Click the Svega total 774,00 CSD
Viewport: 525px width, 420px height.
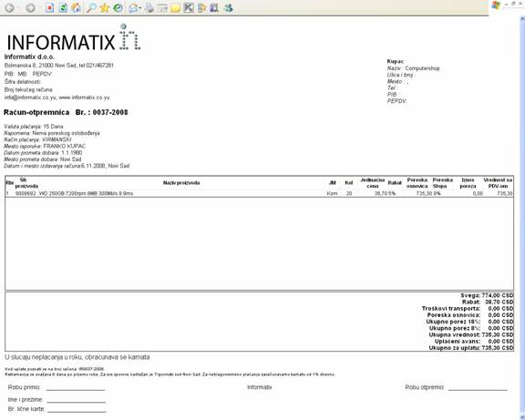pyautogui.click(x=487, y=295)
